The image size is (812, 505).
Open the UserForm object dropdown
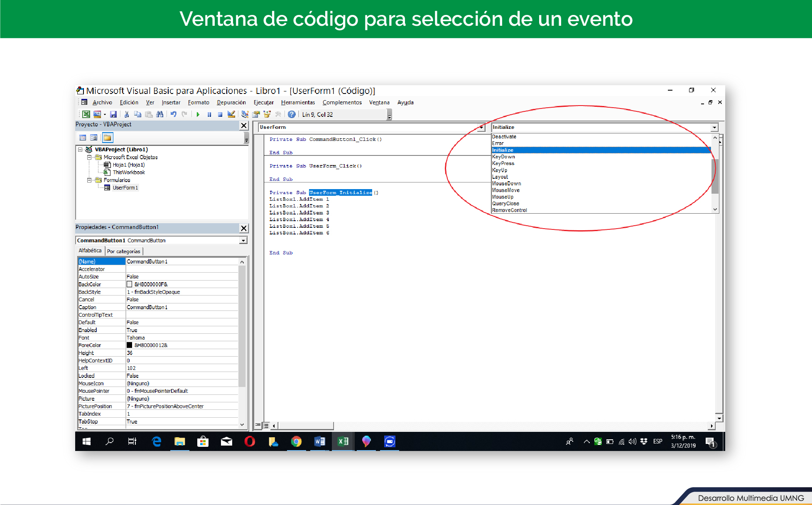click(481, 127)
